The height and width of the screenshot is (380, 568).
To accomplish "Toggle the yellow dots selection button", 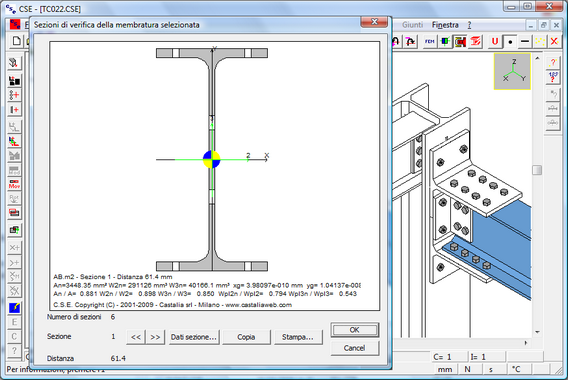I will tap(540, 41).
